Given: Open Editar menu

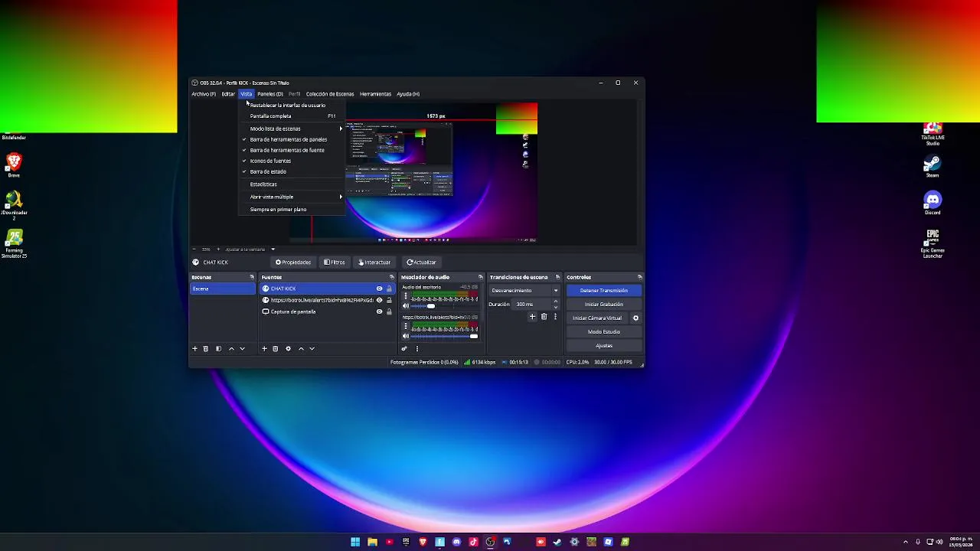Looking at the screenshot, I should point(228,94).
